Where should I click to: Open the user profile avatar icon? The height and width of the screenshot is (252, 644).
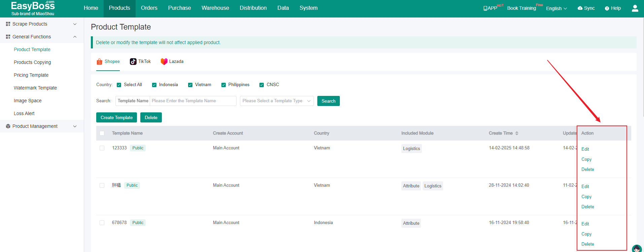[x=635, y=8]
